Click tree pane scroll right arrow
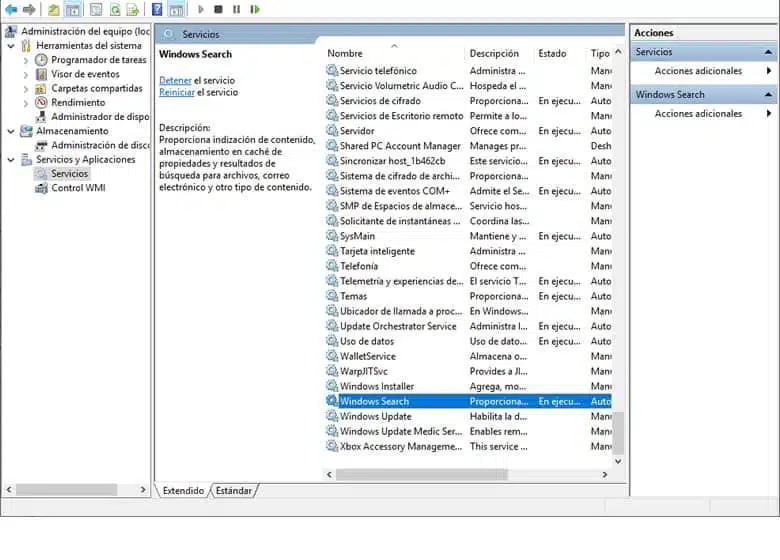This screenshot has height=560, width=780. 143,490
